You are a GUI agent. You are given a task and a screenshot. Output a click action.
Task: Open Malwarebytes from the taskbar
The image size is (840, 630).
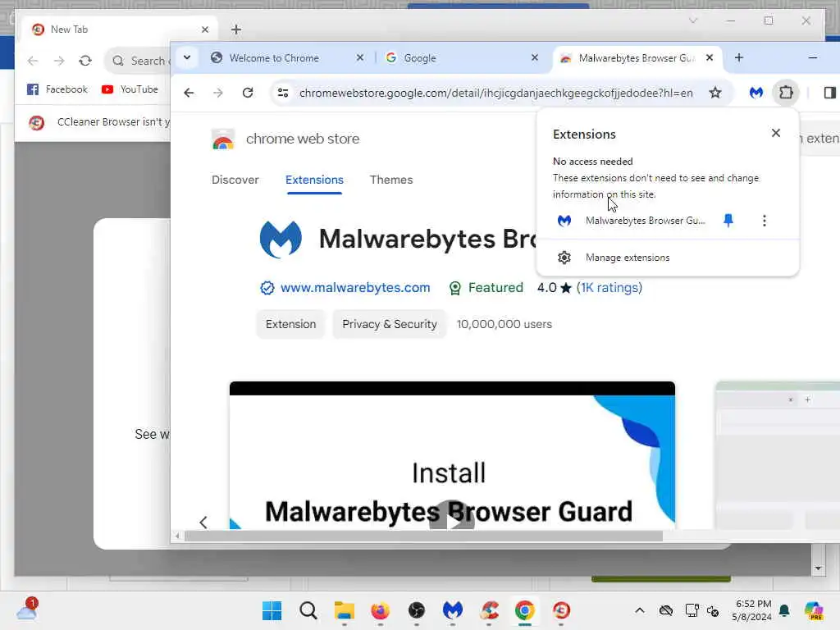pos(453,610)
